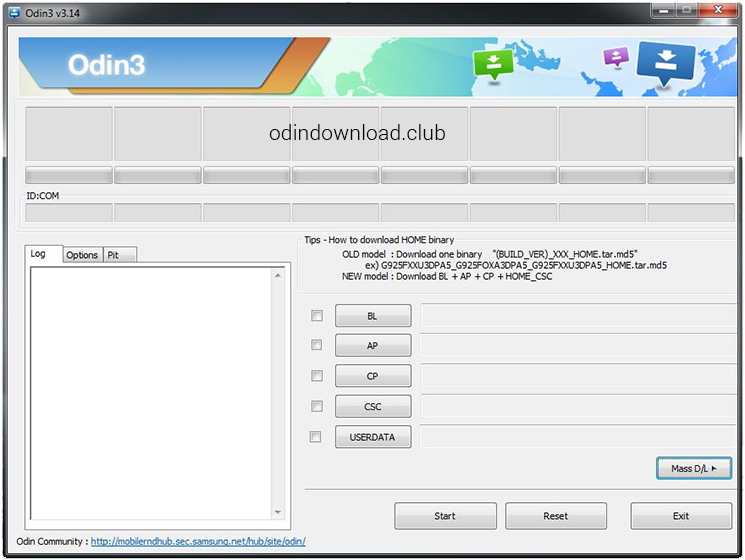Open the Odin Community samsung.net link
The width and height of the screenshot is (745, 560).
click(198, 541)
